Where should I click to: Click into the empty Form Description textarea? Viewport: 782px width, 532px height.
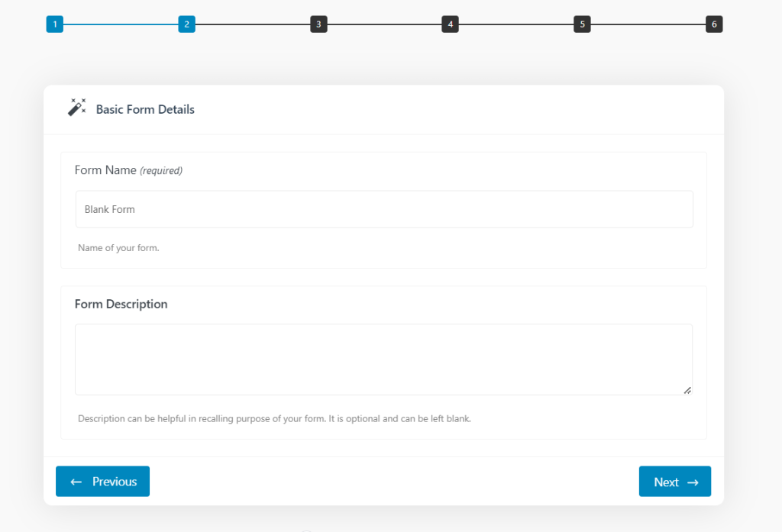383,359
